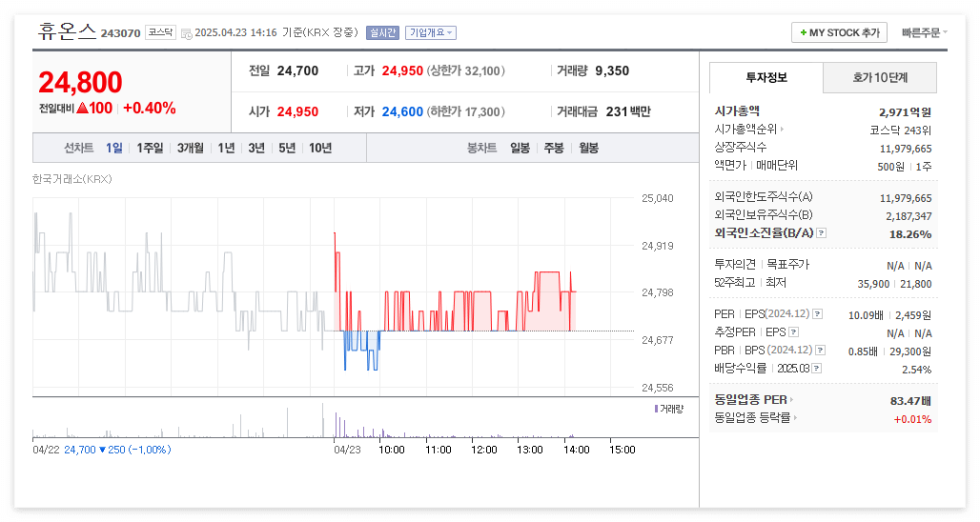980x522 pixels.
Task: Click the 코스닥 market badge
Action: [x=160, y=31]
